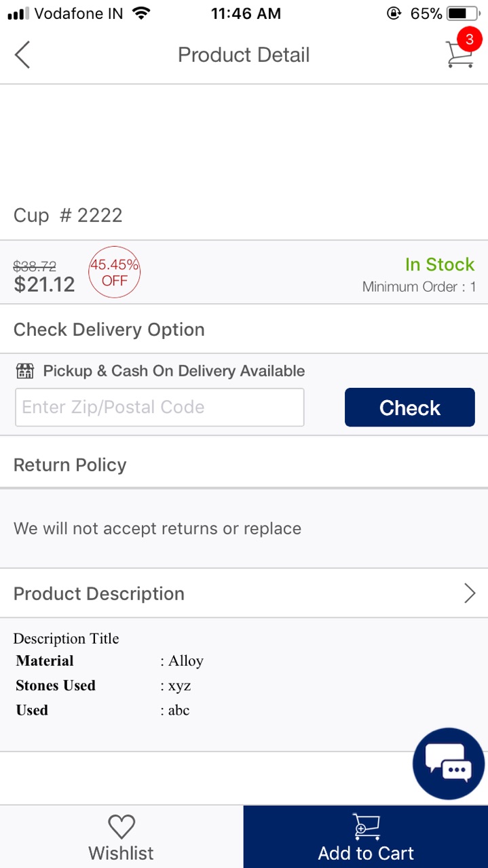Viewport: 488px width, 868px height.
Task: Tap the Add to Cart icon
Action: tap(367, 827)
